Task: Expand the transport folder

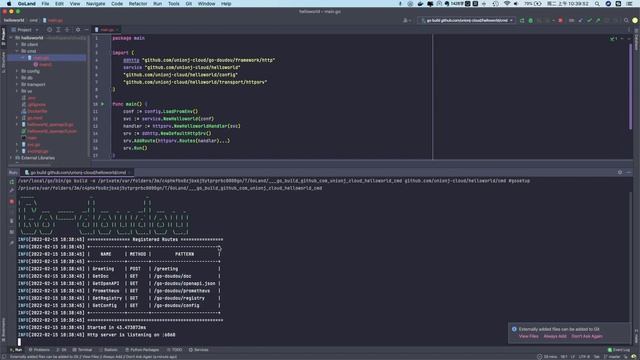Action: click(x=18, y=84)
